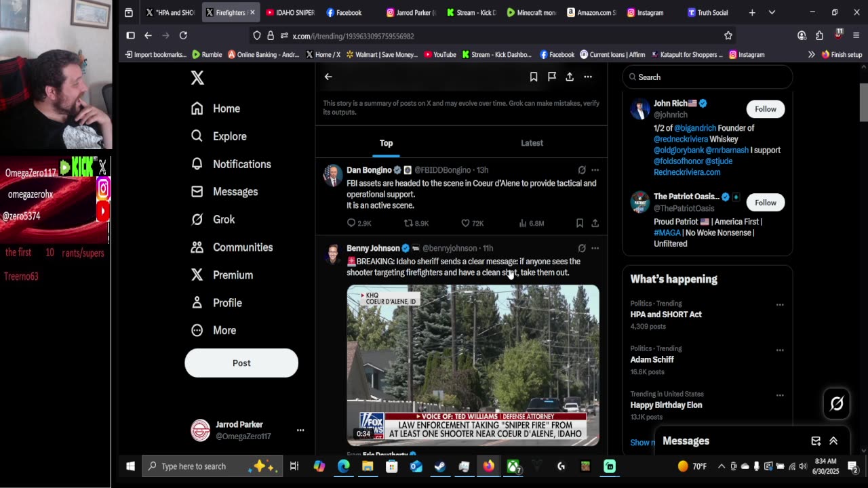
Task: Open the Redneckriviera.com link
Action: (687, 172)
